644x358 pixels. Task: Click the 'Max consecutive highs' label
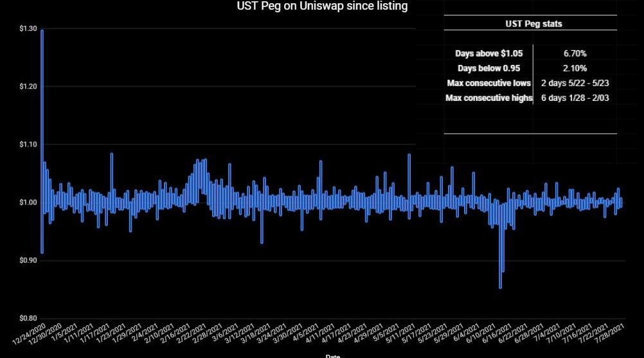point(488,98)
